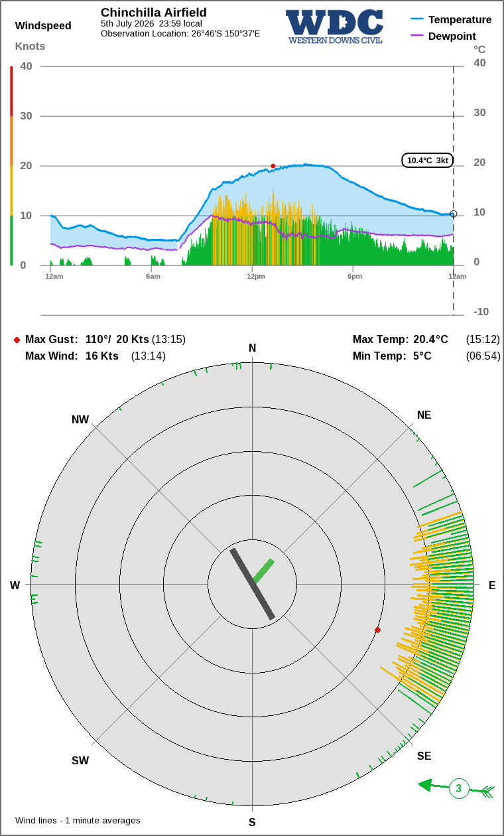This screenshot has width=504, height=836.
Task: Click the 'Wind lines - 1 minute averages' note
Action: [x=78, y=821]
